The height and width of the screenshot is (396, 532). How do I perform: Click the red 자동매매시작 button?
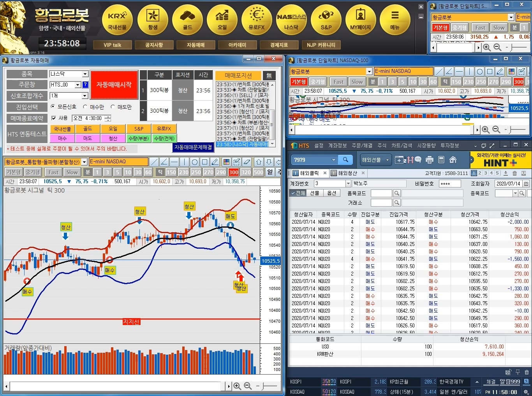click(x=114, y=85)
